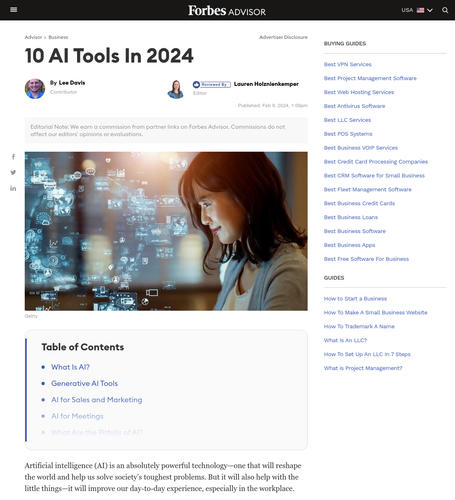Viewport: 455px width, 500px height.
Task: Open the Advisor breadcrumb link
Action: [33, 37]
